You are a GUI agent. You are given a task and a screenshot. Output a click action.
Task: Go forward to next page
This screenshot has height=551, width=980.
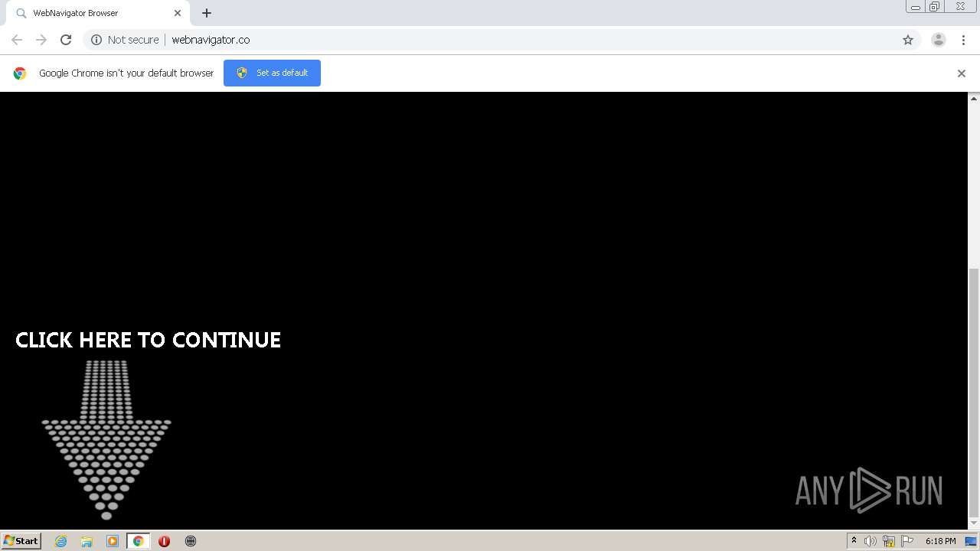coord(41,40)
